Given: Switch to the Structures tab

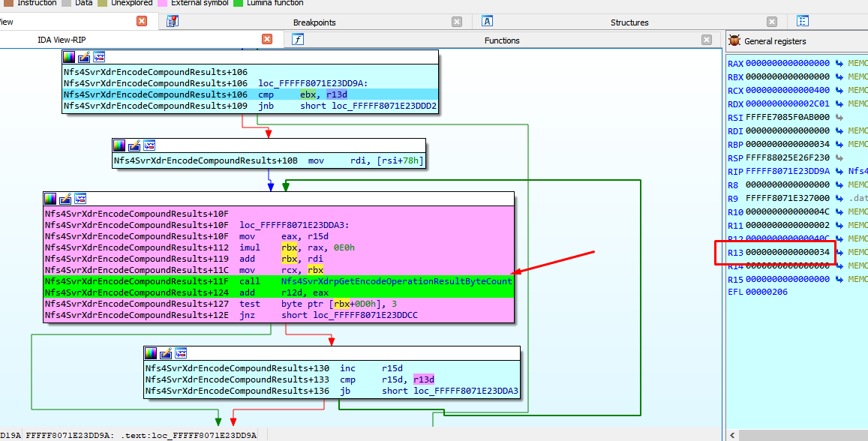Looking at the screenshot, I should [x=629, y=22].
